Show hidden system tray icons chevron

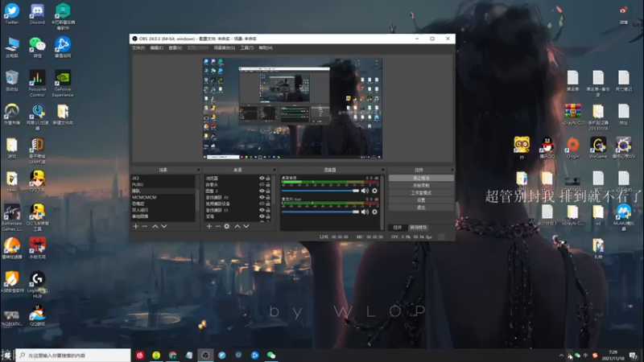[x=561, y=356]
